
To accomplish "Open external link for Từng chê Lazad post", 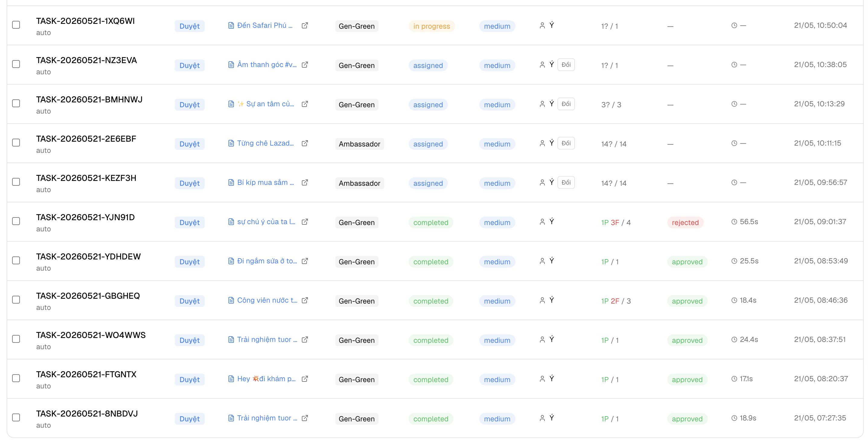I will click(305, 143).
